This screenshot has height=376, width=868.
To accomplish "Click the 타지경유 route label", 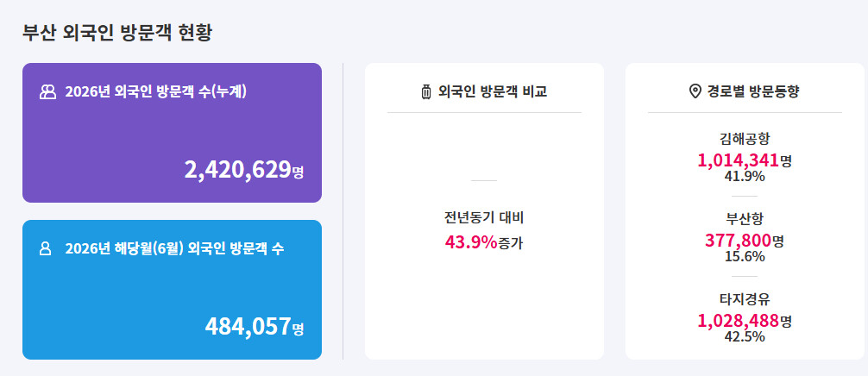I will coord(745,298).
